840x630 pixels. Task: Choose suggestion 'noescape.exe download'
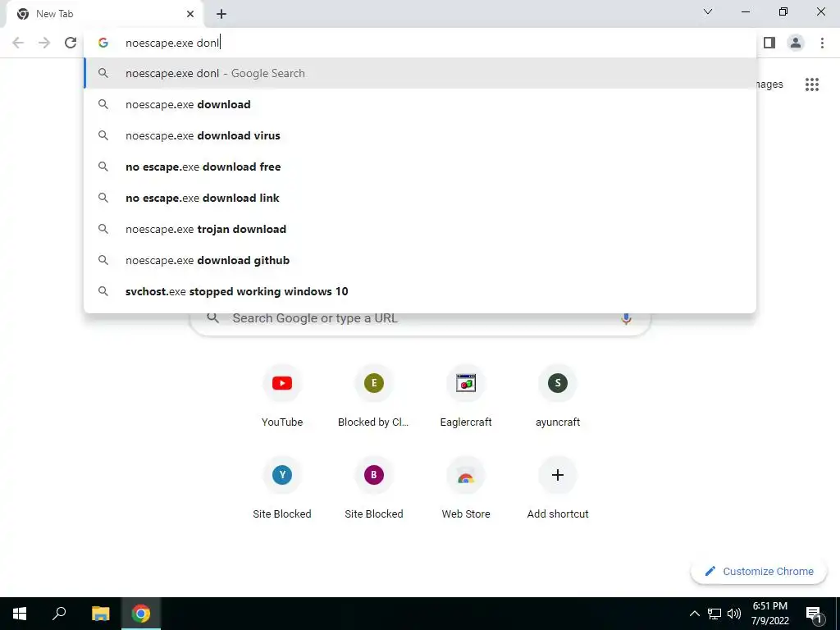(x=420, y=104)
